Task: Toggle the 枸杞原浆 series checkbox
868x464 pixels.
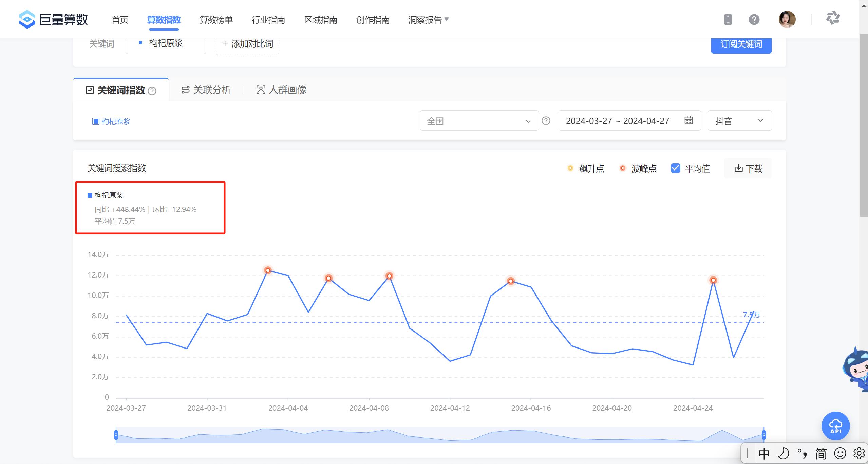Action: [x=96, y=121]
